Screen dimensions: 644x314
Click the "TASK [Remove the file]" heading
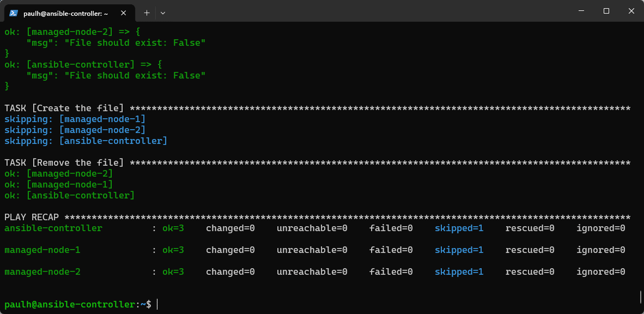[x=64, y=162]
